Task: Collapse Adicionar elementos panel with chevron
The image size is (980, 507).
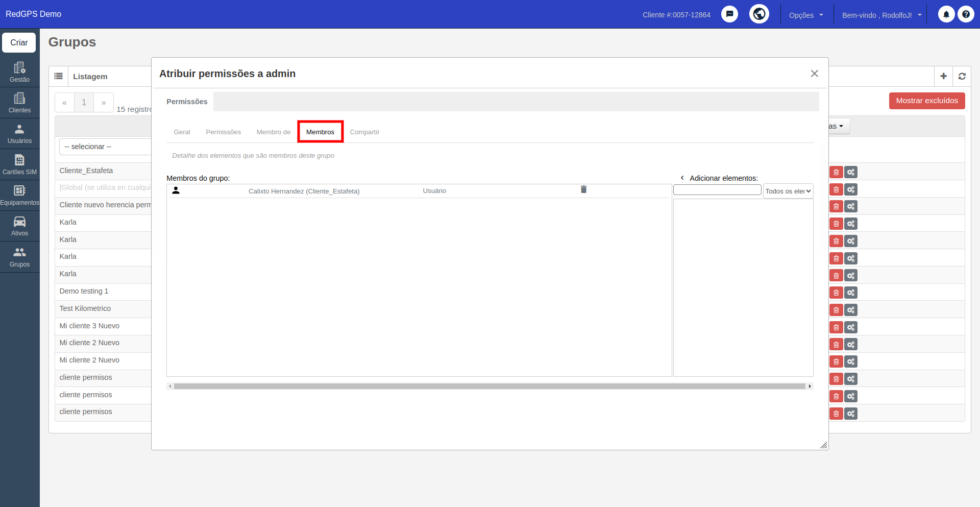Action: (682, 178)
